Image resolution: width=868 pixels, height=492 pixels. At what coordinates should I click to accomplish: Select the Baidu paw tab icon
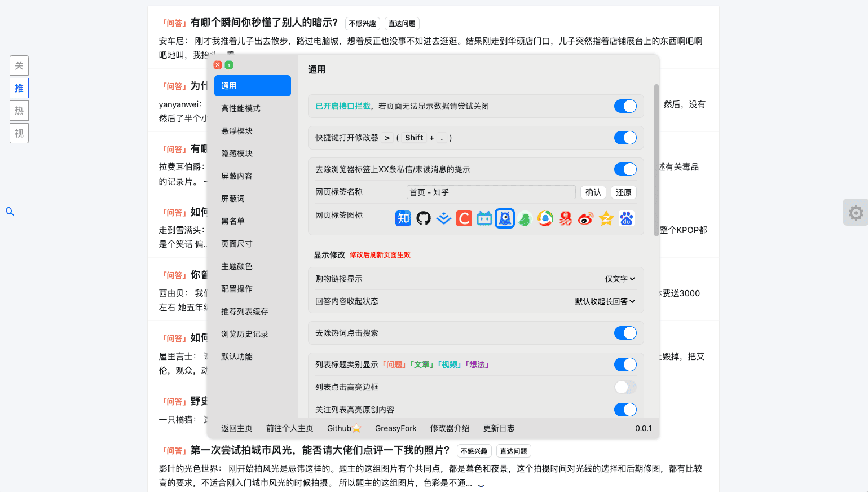[627, 218]
